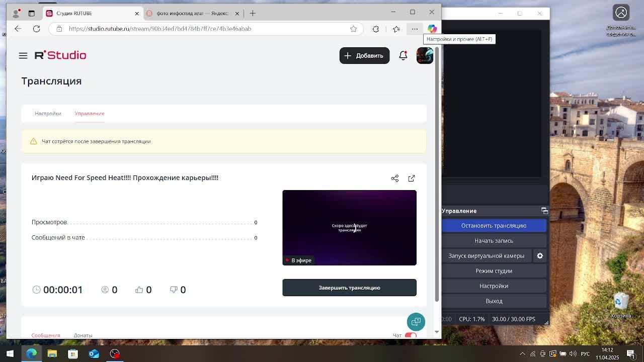
Task: Click Завершить трансляцию to end stream
Action: click(349, 288)
